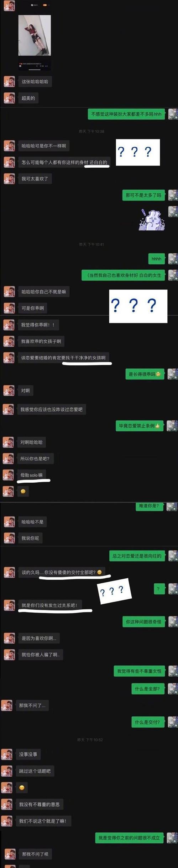Tap the avatar beside "我可太喜欢了"
This screenshot has height=868, width=178.
pos(9,178)
